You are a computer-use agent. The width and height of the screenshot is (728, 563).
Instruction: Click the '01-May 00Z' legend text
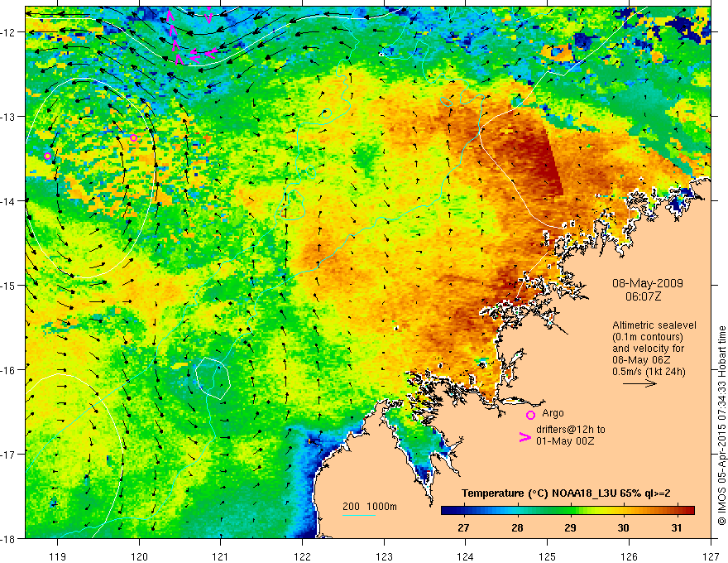click(564, 441)
